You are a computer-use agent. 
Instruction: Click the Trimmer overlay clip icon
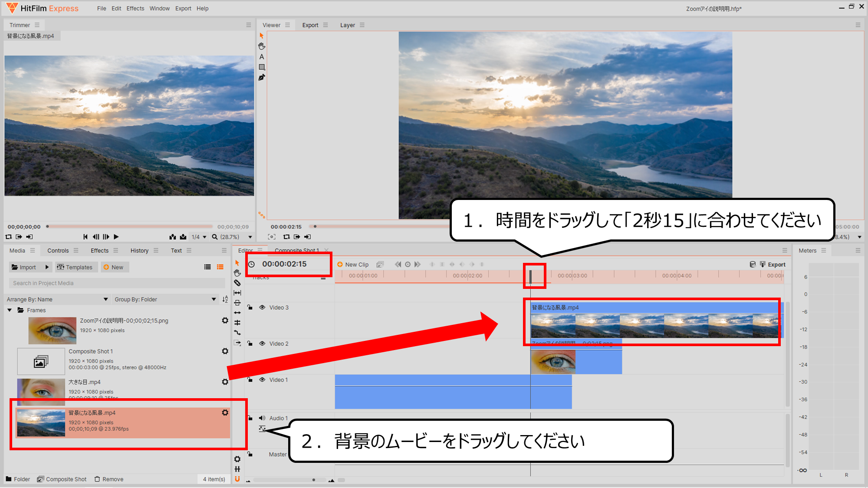pyautogui.click(x=183, y=237)
